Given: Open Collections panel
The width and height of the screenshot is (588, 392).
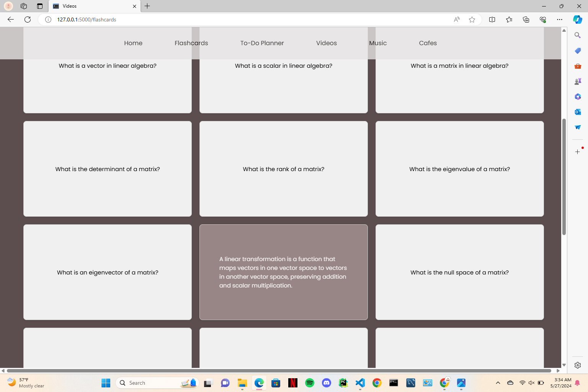Looking at the screenshot, I should [526, 20].
